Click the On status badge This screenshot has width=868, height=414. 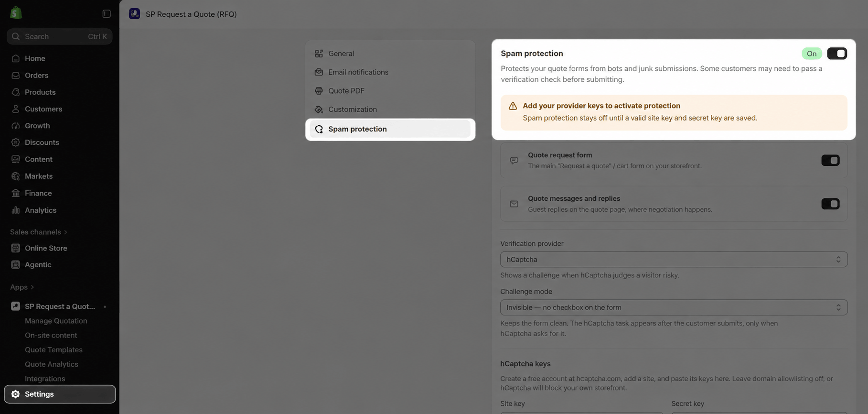click(x=812, y=54)
